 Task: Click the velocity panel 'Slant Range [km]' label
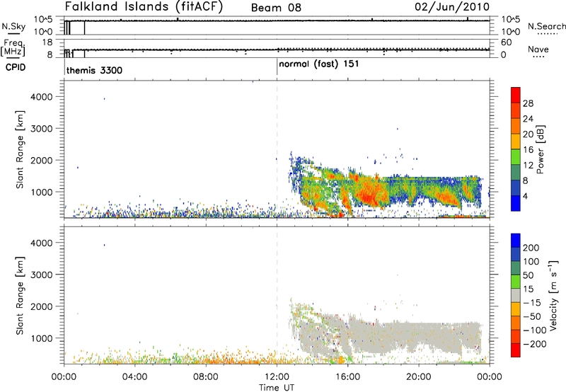click(x=20, y=296)
